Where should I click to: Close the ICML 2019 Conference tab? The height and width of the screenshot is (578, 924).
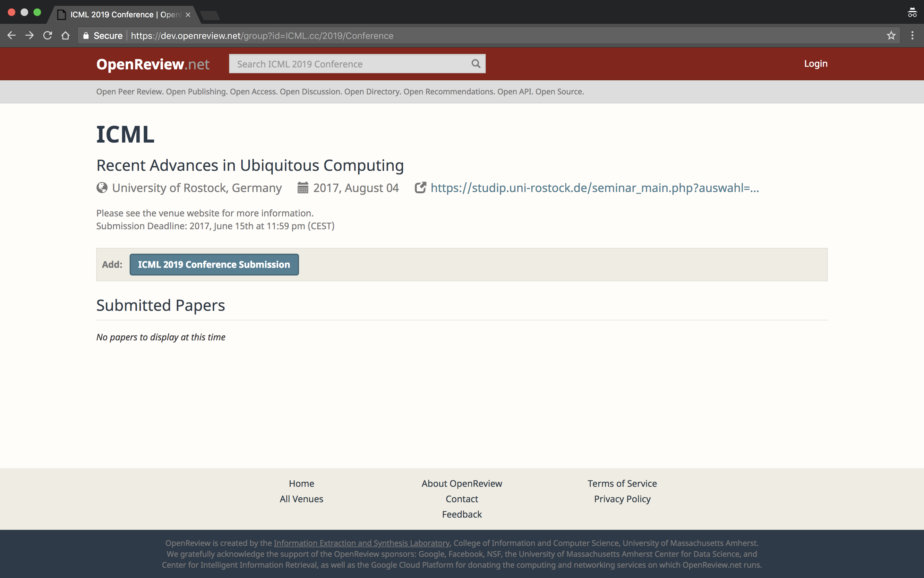click(188, 14)
